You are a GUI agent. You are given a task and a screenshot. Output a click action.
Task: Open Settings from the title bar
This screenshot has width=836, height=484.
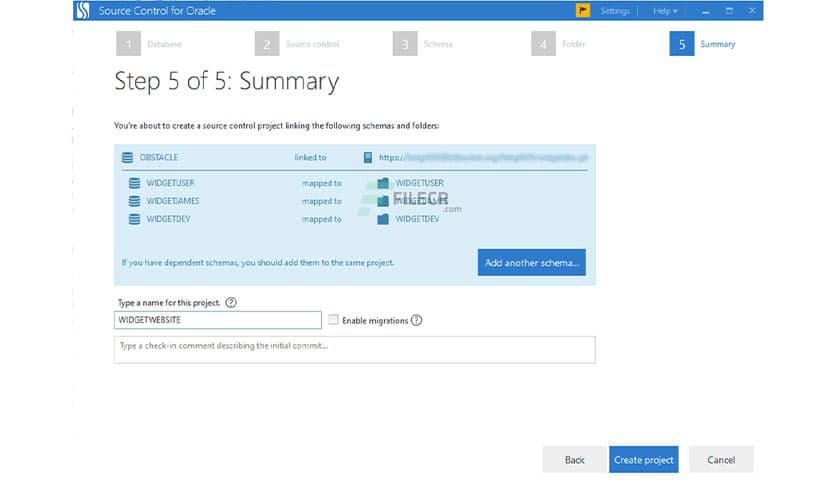point(615,11)
